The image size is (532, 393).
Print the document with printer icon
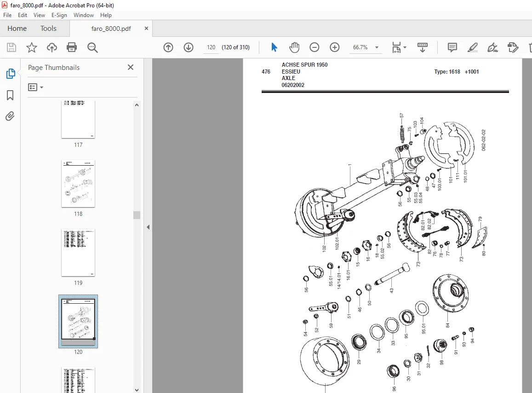72,47
